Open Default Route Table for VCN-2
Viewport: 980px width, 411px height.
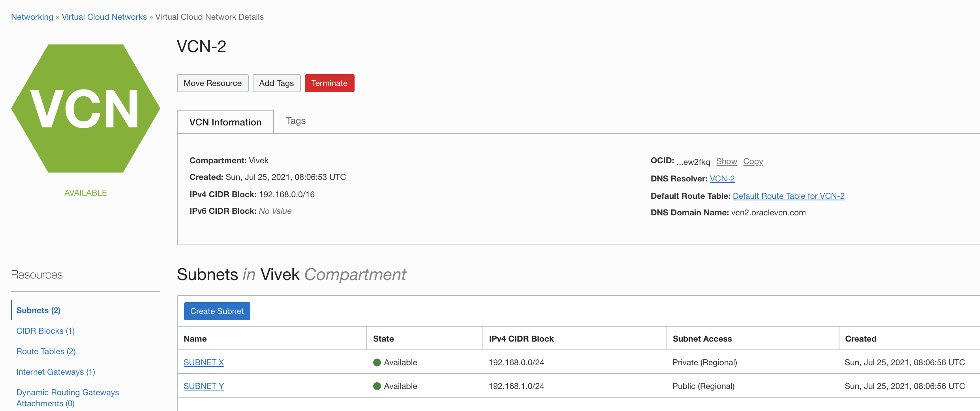click(x=789, y=196)
